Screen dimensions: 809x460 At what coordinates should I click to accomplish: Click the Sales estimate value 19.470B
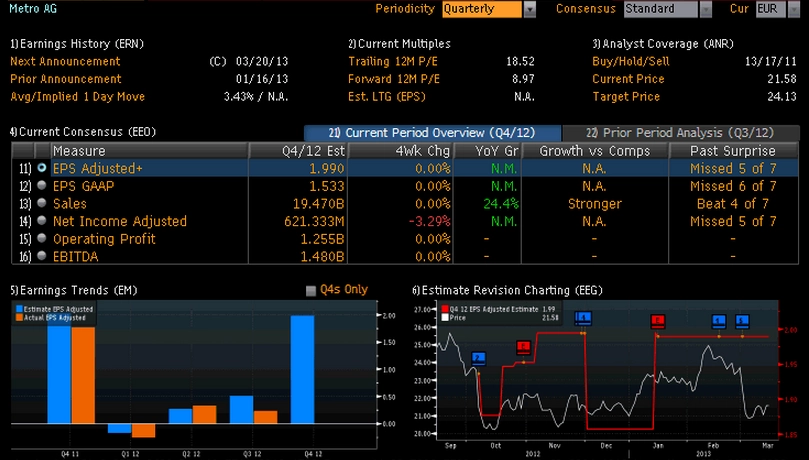click(318, 204)
